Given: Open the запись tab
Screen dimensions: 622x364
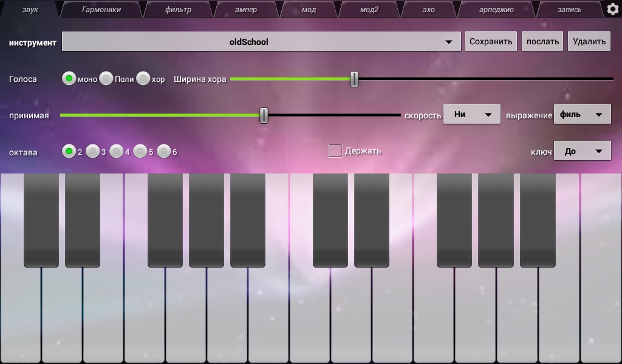Looking at the screenshot, I should [x=569, y=10].
